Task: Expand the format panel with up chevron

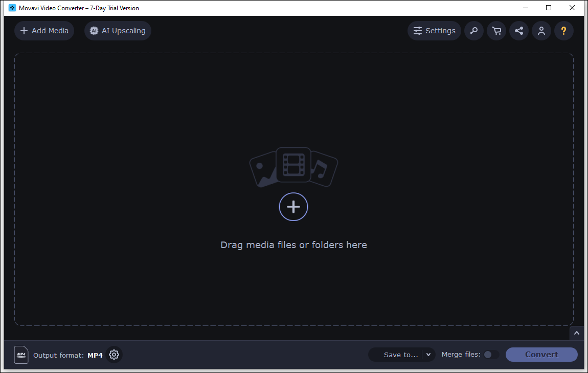Action: pos(577,333)
